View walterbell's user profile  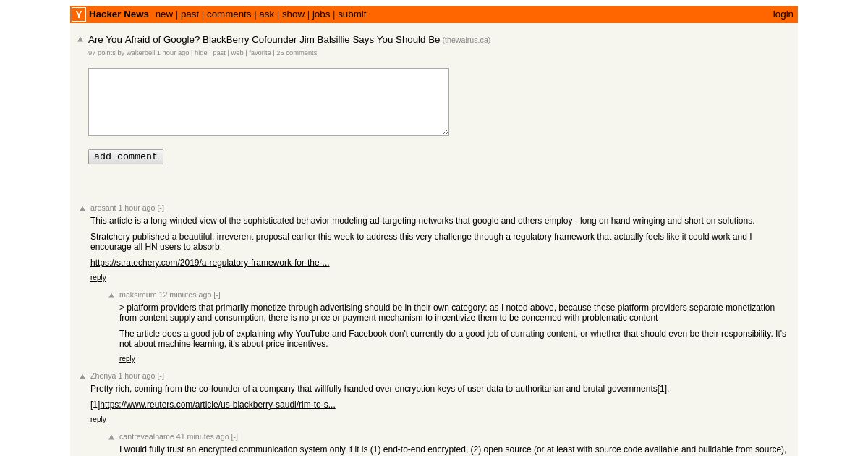pos(141,53)
